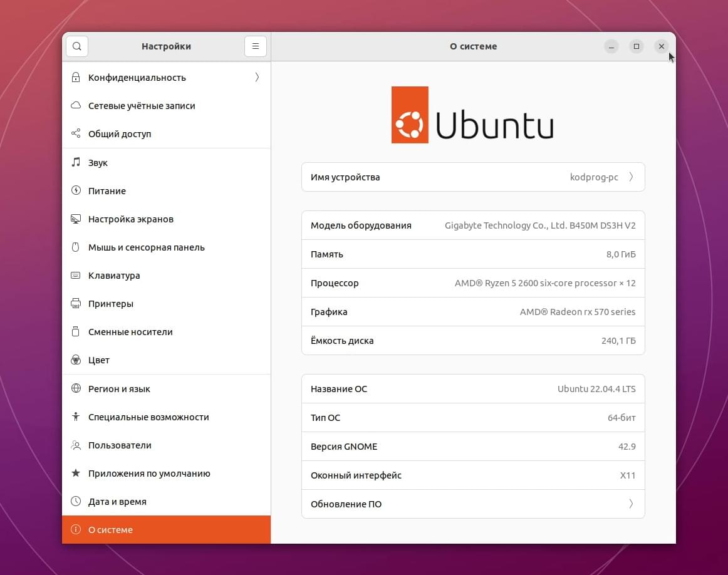Click the music note icon for Звук
Screen dimensions: 728x575
tap(76, 162)
